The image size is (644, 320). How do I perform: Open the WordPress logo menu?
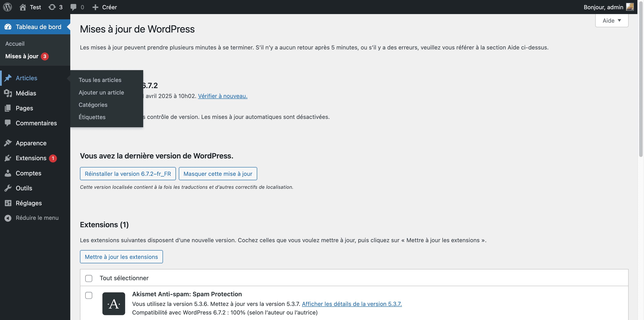coord(7,7)
